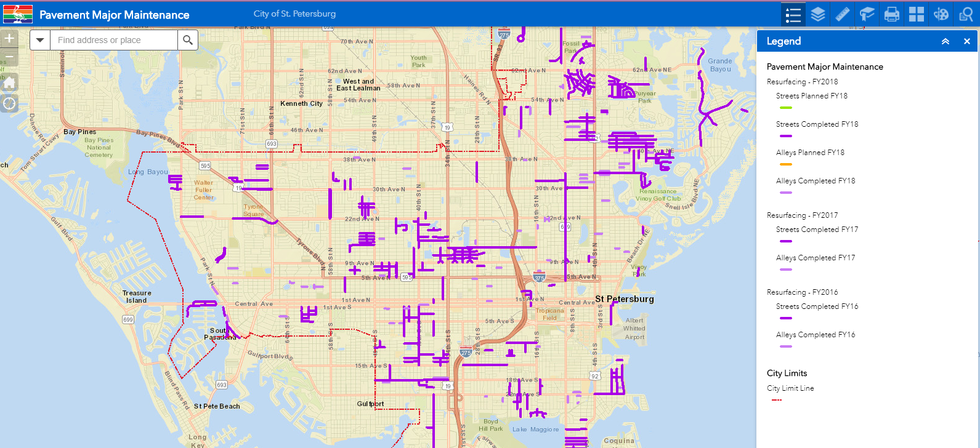Click the St Petersburg map label
This screenshot has width=980, height=448.
click(x=625, y=299)
